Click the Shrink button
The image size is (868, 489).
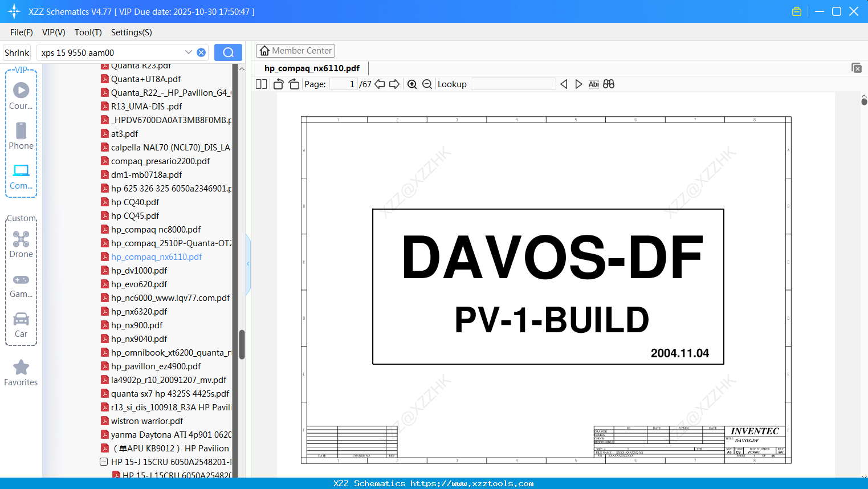[17, 52]
